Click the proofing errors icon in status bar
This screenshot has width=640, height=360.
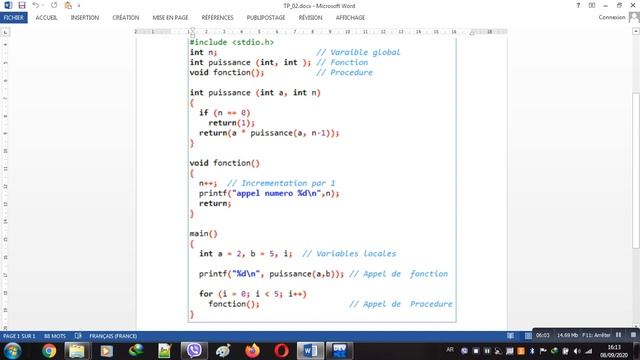tap(78, 336)
